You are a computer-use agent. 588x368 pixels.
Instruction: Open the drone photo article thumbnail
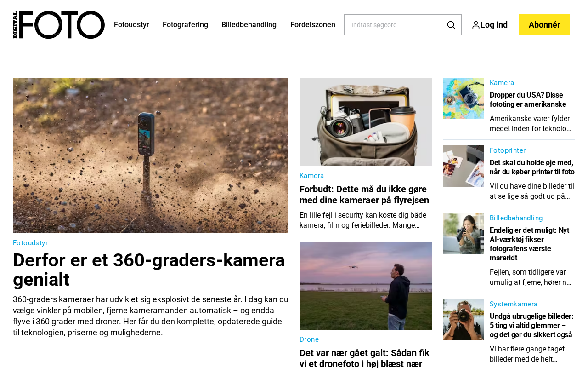(366, 286)
